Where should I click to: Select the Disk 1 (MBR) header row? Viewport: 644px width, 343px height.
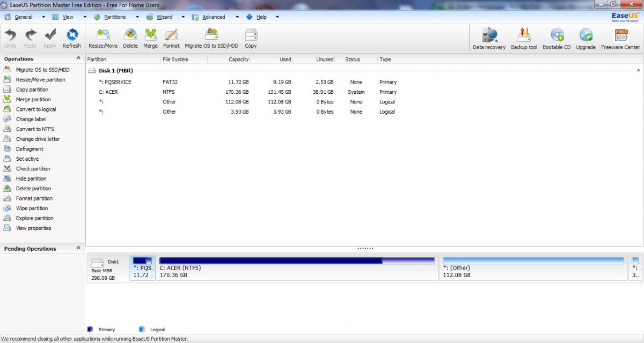364,71
